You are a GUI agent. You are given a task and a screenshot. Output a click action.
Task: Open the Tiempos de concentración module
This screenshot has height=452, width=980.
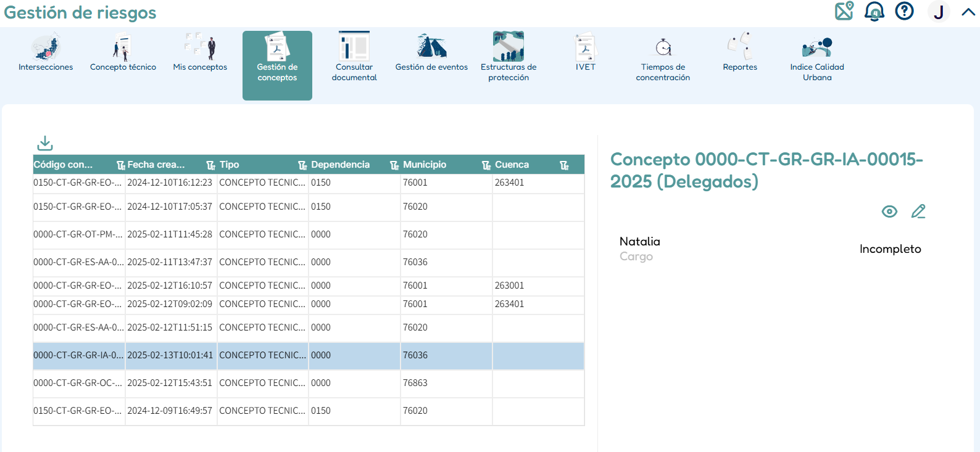click(x=663, y=57)
